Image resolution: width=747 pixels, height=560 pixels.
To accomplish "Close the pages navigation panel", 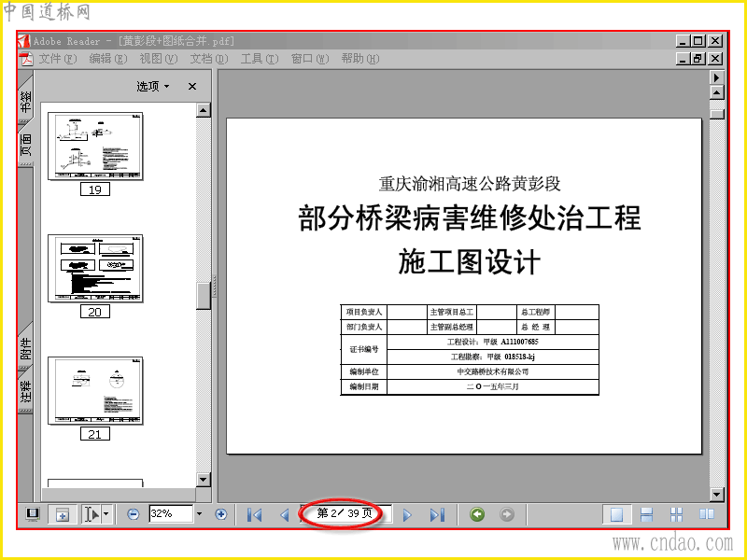I will [192, 86].
